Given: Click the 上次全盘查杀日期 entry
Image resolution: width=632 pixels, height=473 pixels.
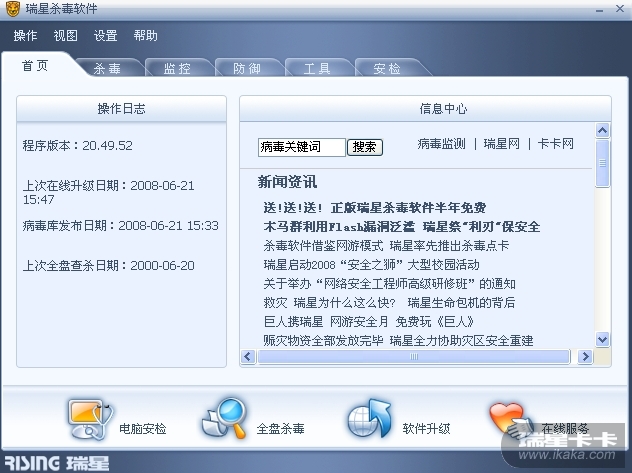Looking at the screenshot, I should pos(108,266).
